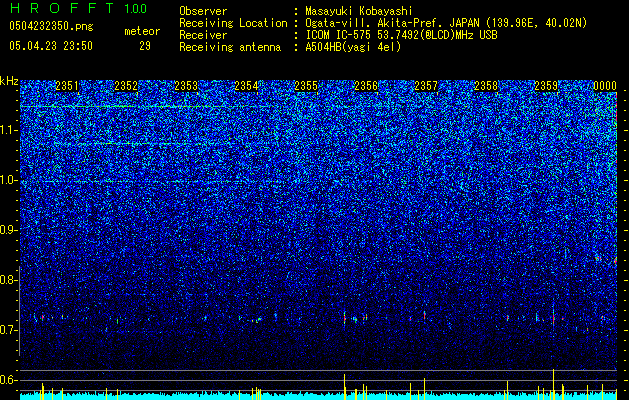The width and height of the screenshot is (629, 400).
Task: Click the Receiver label
Action: coord(203,35)
